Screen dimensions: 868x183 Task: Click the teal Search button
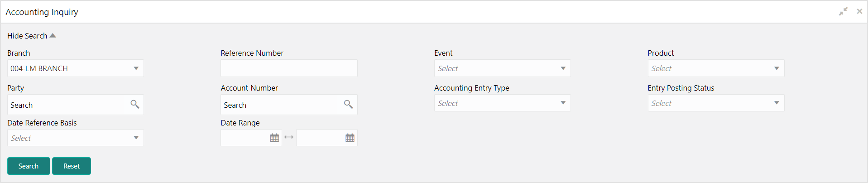(29, 166)
